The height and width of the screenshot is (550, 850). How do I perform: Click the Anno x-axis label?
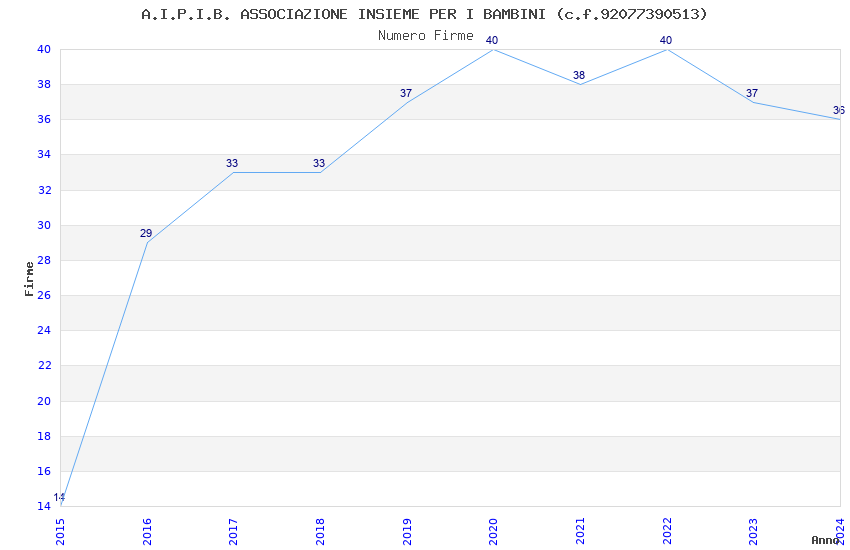tap(825, 540)
